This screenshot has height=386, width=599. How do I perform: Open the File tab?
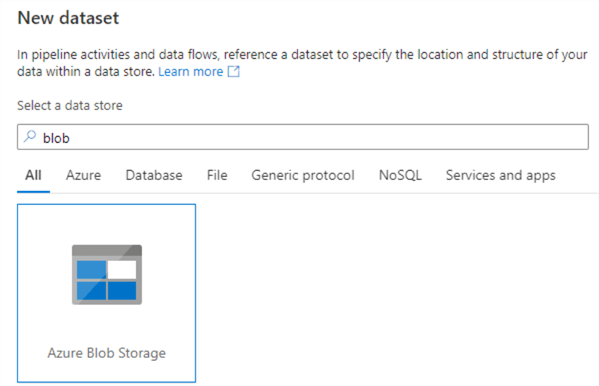pos(217,175)
